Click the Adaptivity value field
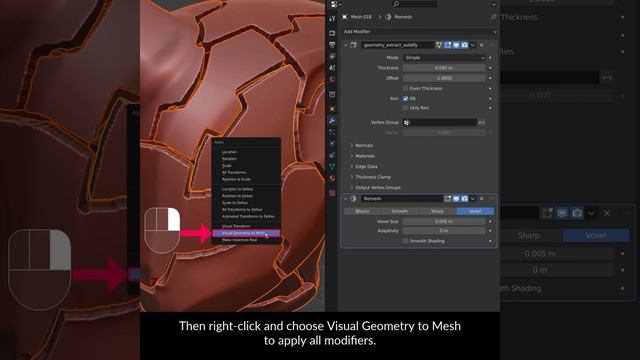Image resolution: width=640 pixels, height=360 pixels. click(444, 231)
